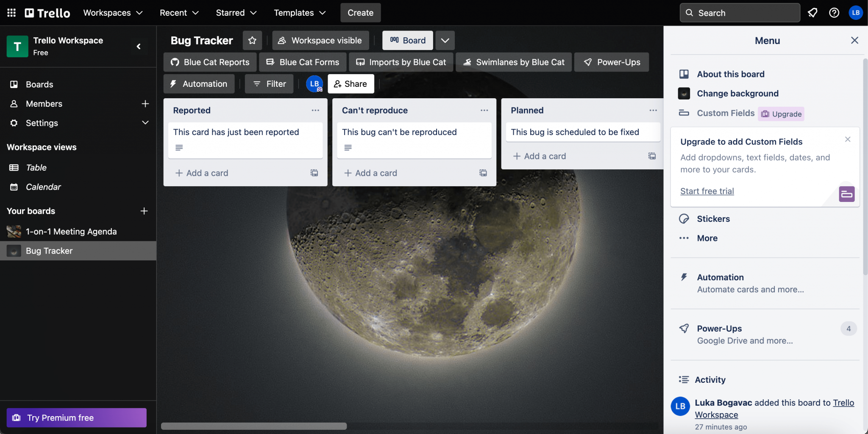Image resolution: width=868 pixels, height=434 pixels.
Task: Open the Automation lightning bolt icon
Action: [x=174, y=83]
